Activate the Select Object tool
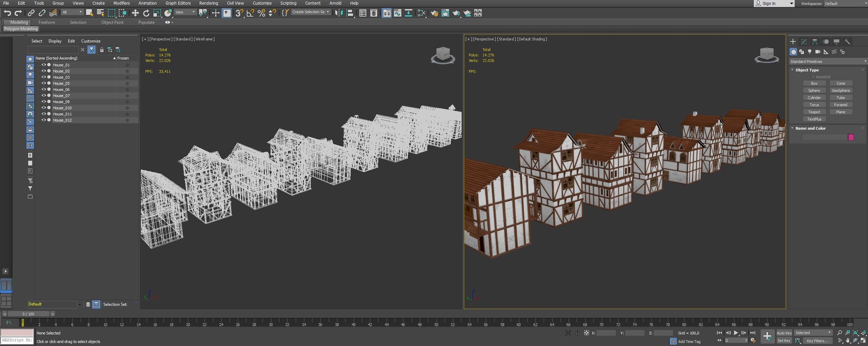 90,13
